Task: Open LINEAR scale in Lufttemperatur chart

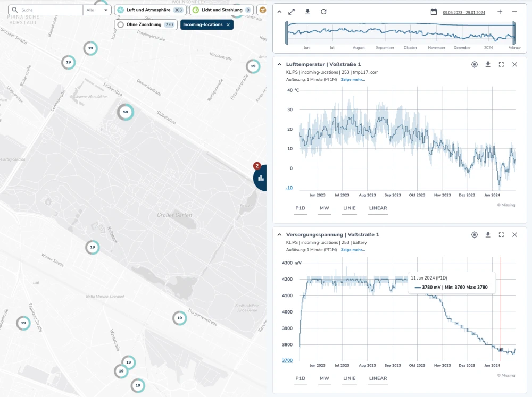Action: tap(378, 208)
